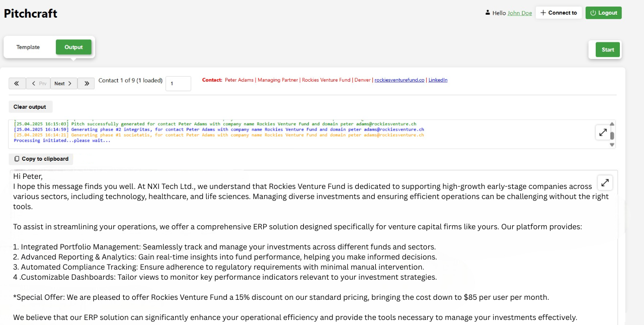Image resolution: width=644 pixels, height=325 pixels.
Task: Jump to the last contact
Action: coord(86,84)
